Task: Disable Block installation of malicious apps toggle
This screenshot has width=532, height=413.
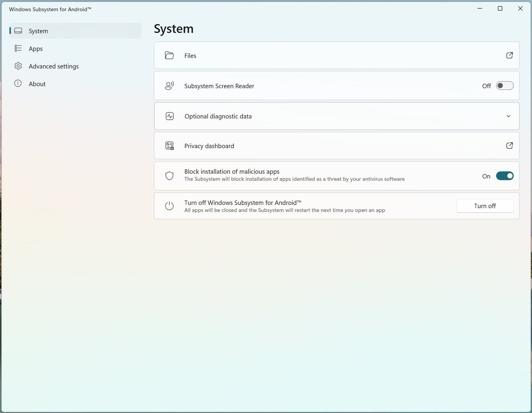Action: [505, 176]
